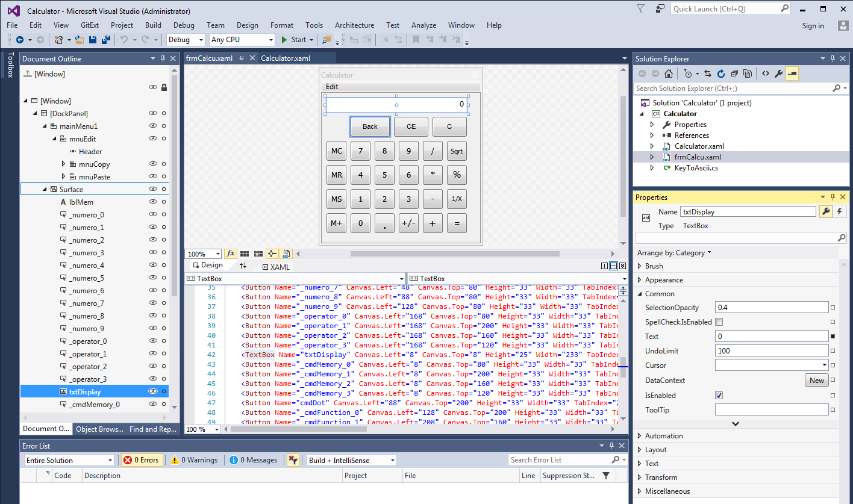This screenshot has height=504, width=853.
Task: Hide the lblMem element via eye icon
Action: click(x=153, y=202)
